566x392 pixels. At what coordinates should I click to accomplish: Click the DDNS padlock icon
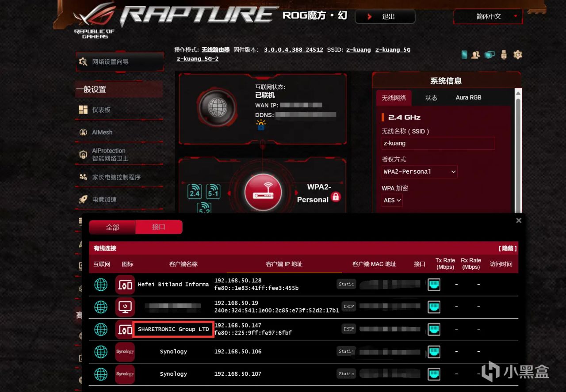point(261,125)
